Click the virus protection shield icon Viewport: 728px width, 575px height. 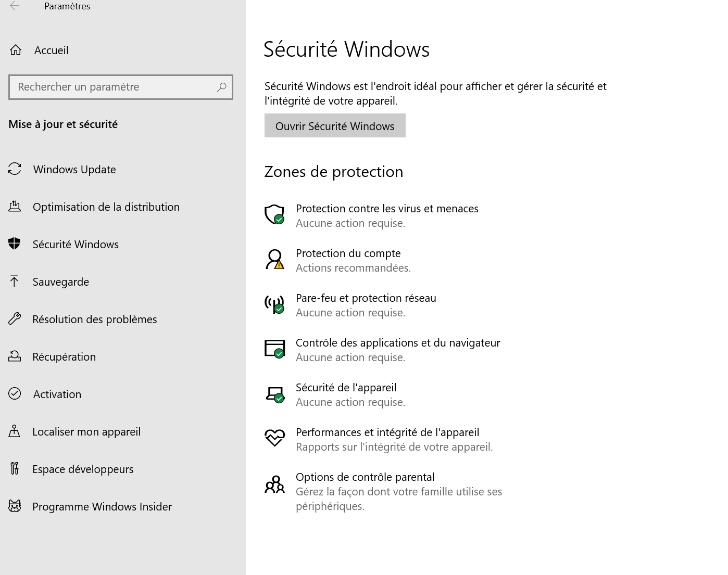click(x=274, y=215)
